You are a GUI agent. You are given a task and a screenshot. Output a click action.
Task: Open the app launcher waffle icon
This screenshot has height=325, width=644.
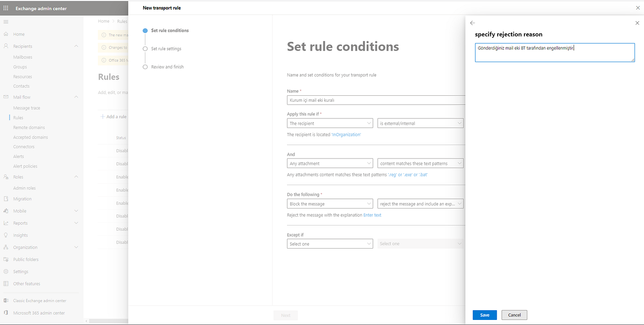click(x=6, y=8)
